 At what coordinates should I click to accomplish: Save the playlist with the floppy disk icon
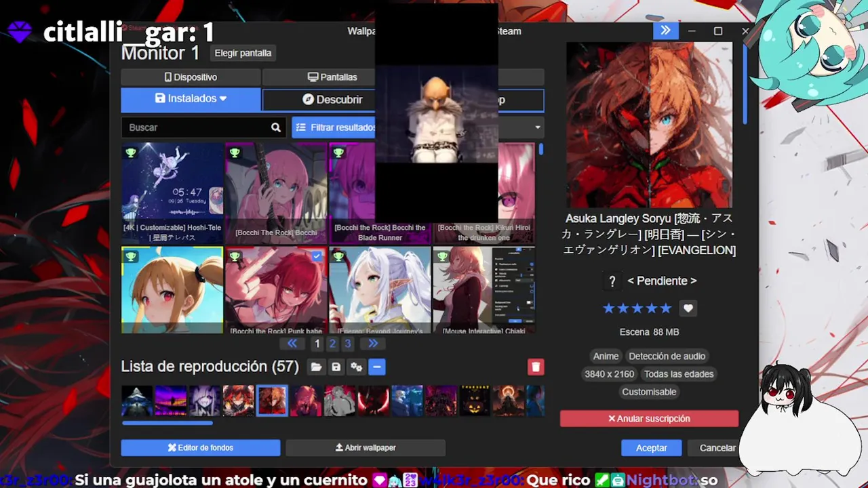pos(336,367)
